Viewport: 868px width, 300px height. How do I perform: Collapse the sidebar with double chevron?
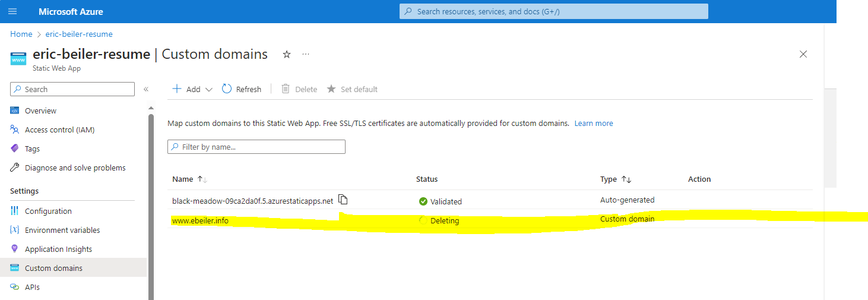pyautogui.click(x=146, y=89)
